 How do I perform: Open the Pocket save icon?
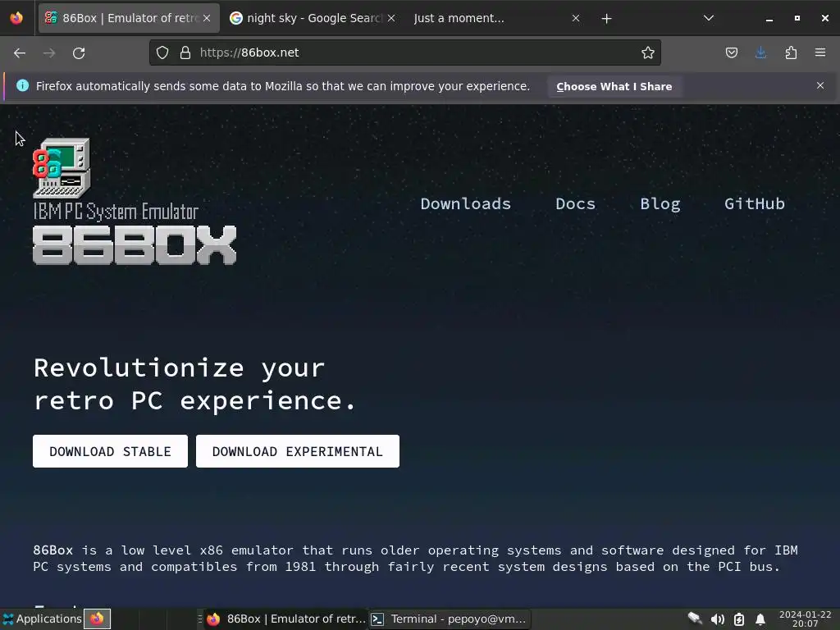point(731,52)
